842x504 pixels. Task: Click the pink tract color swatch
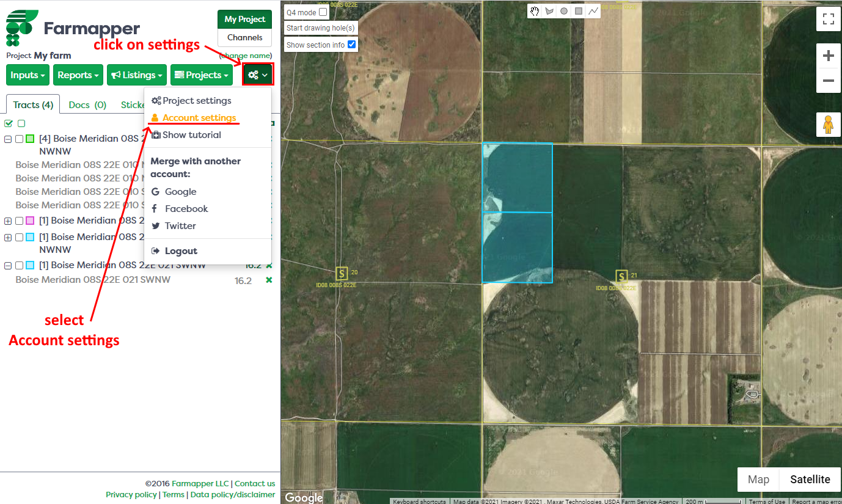click(x=30, y=221)
